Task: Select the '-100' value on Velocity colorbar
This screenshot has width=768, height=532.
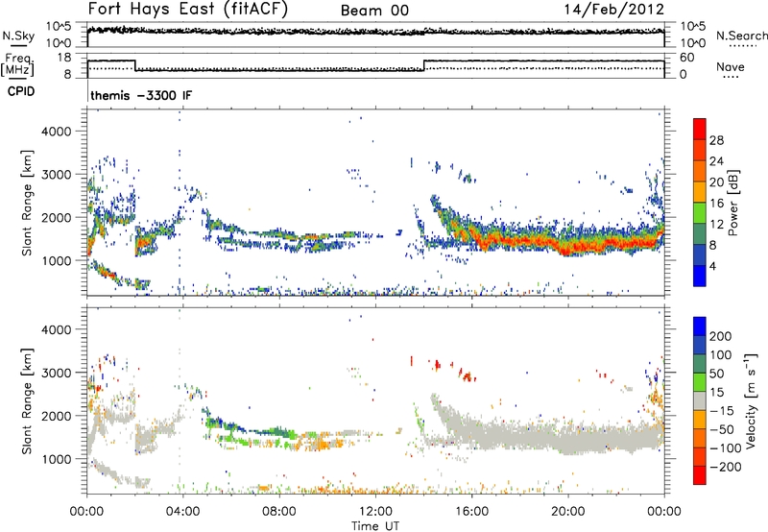Action: [x=726, y=448]
